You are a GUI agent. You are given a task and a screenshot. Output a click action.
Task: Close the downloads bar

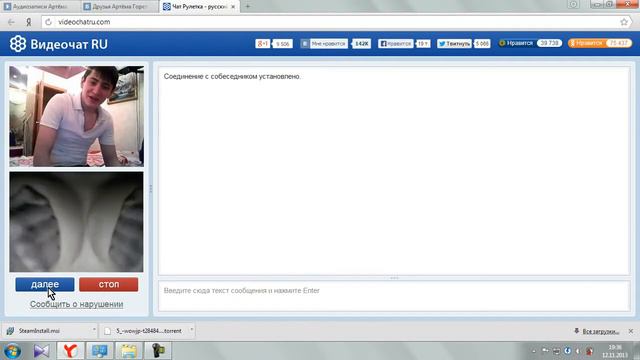[631, 331]
